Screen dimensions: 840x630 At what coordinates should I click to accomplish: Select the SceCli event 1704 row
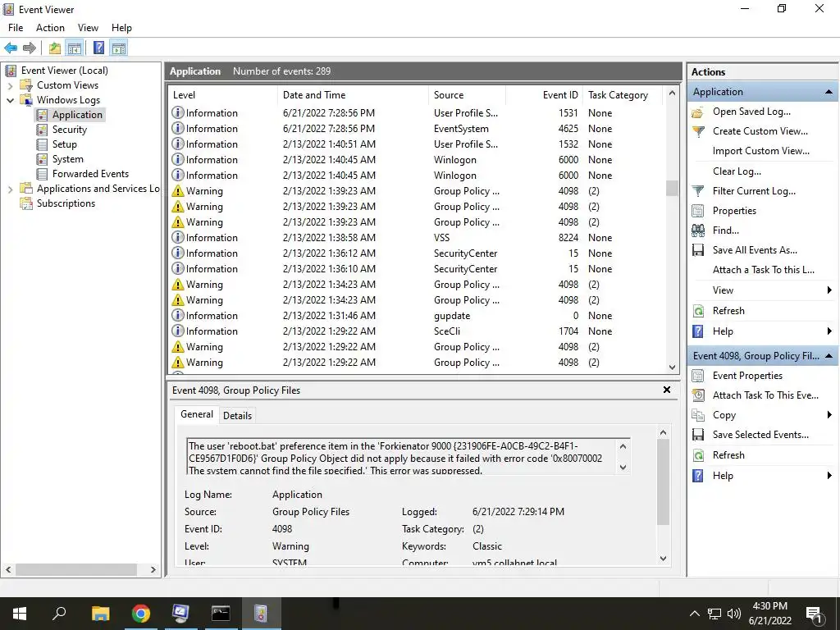coord(417,331)
